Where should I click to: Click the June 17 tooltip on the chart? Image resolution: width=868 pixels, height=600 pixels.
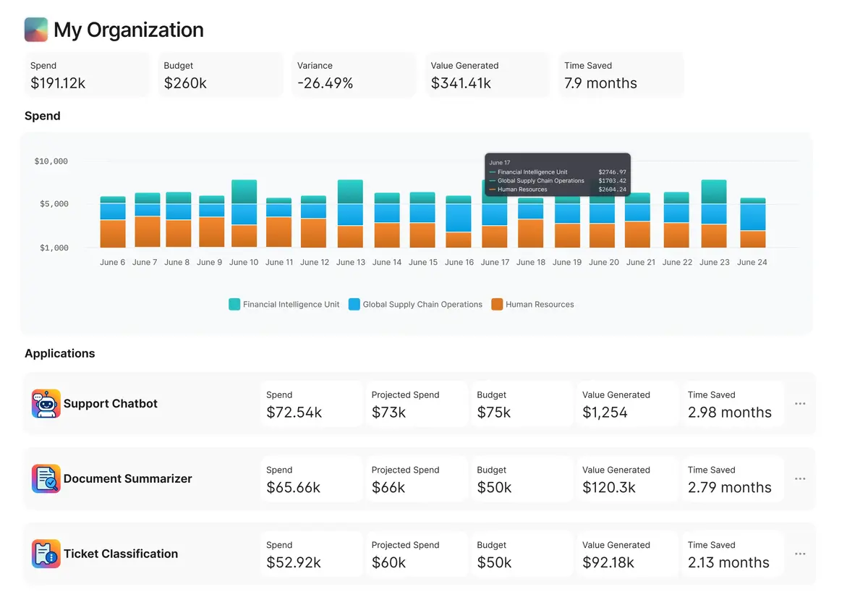tap(557, 174)
